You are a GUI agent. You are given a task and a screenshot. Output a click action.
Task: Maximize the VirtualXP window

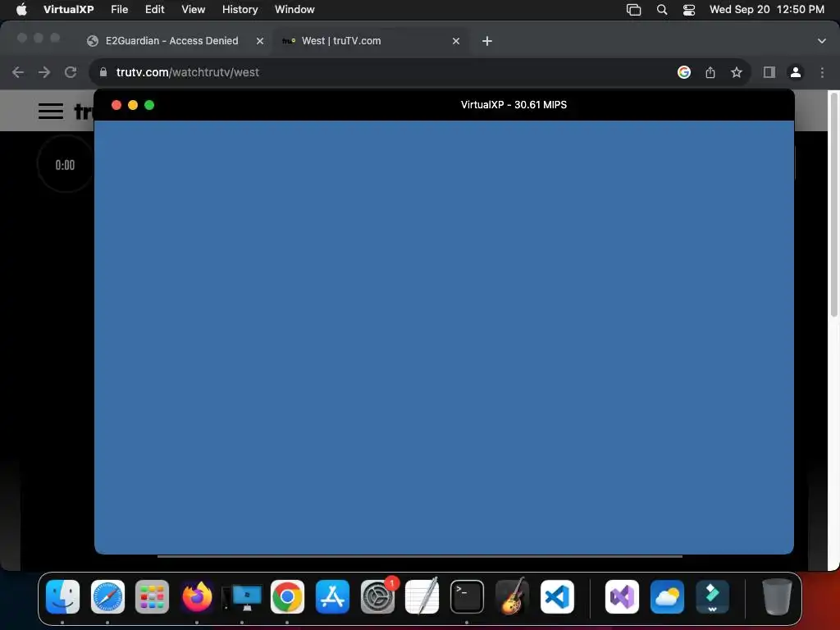(x=149, y=105)
